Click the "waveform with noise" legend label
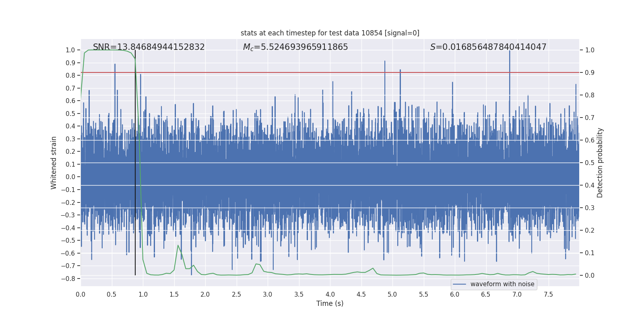The image size is (644, 322). pyautogui.click(x=502, y=284)
